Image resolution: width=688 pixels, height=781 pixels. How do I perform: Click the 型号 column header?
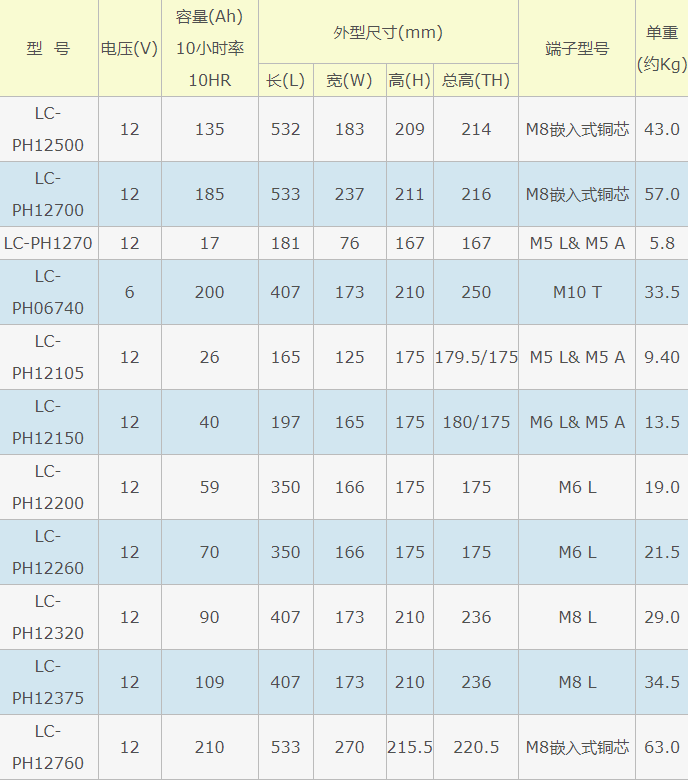click(48, 48)
